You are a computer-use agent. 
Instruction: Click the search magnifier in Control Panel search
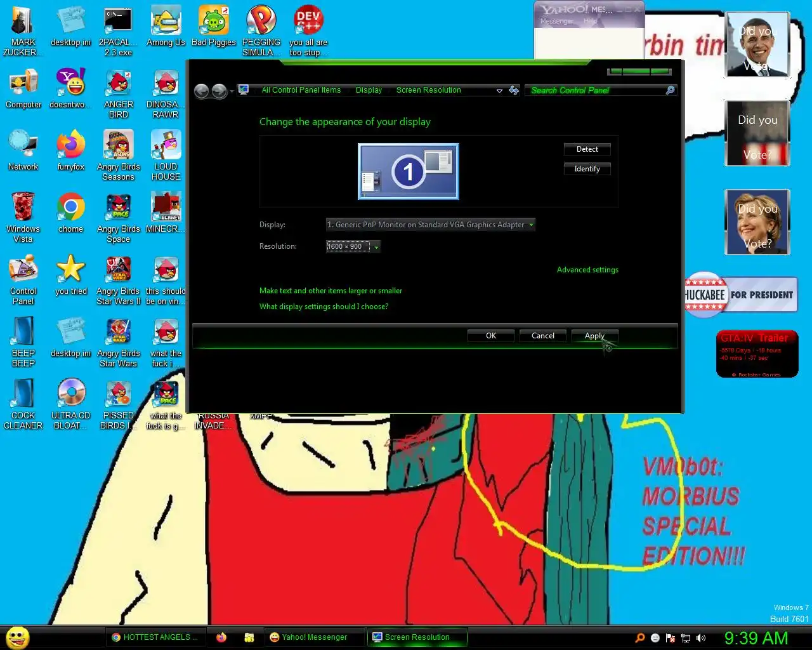(x=670, y=90)
